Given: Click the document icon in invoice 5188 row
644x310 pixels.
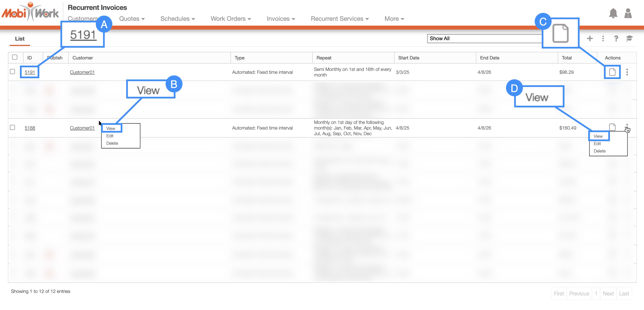Looking at the screenshot, I should pos(612,127).
